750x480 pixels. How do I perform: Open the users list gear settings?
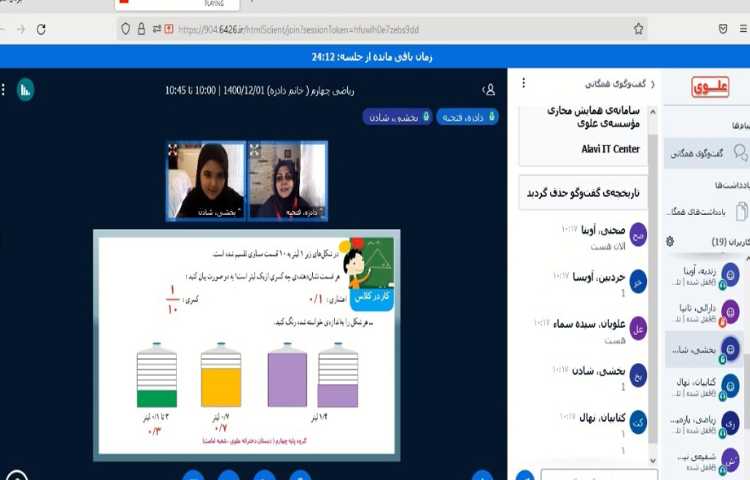[x=670, y=242]
